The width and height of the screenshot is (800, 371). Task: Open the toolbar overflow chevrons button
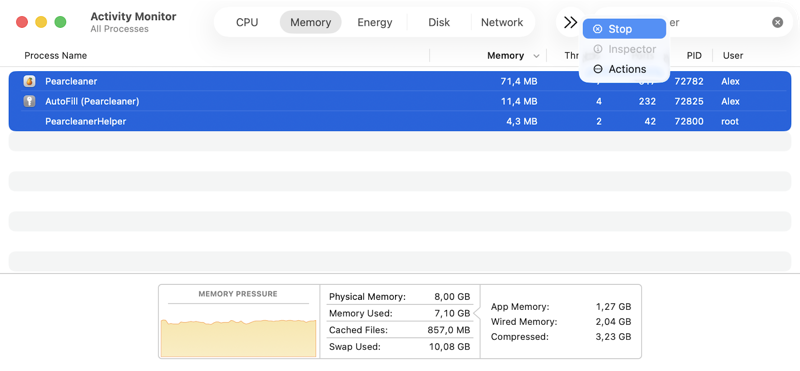570,22
